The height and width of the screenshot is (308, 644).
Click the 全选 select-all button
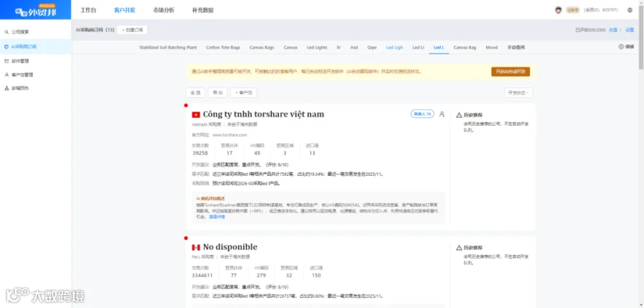coord(195,93)
